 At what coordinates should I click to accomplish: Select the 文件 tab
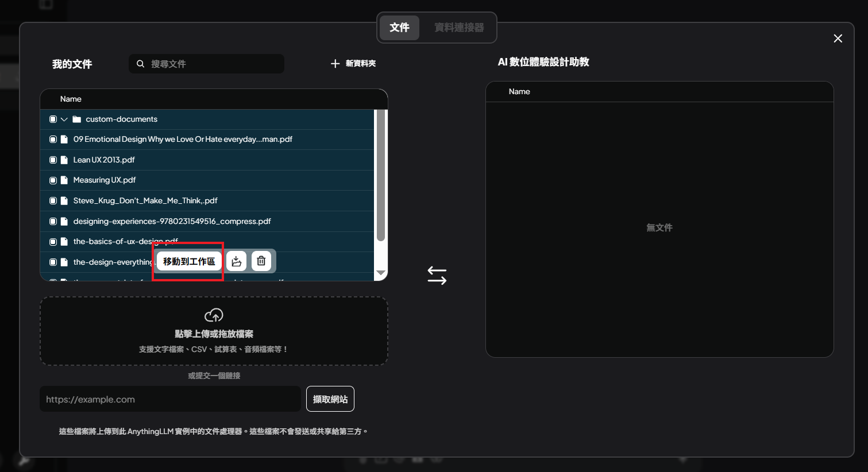pyautogui.click(x=399, y=28)
